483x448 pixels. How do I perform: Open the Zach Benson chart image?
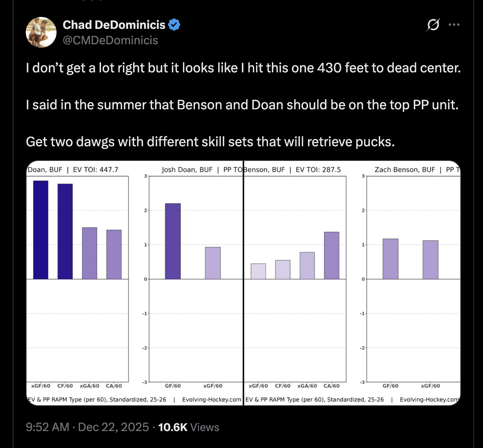(352, 283)
